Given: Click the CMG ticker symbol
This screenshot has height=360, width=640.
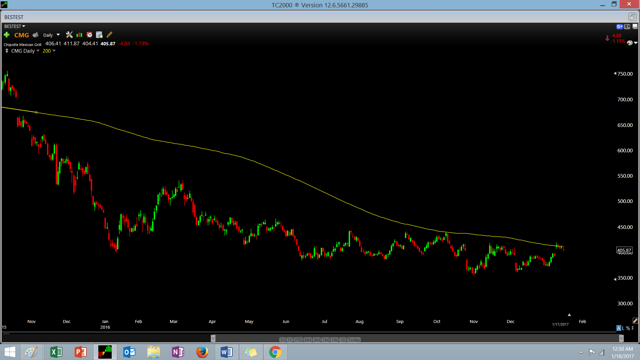Looking at the screenshot, I should coord(21,35).
